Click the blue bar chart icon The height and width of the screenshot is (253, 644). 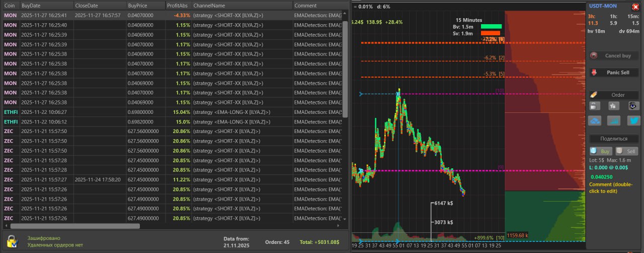(613, 120)
